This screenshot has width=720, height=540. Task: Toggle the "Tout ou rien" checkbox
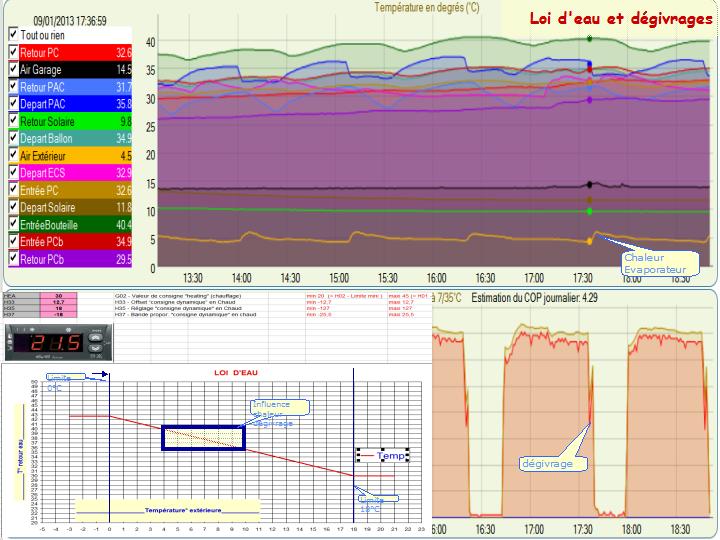[13, 34]
